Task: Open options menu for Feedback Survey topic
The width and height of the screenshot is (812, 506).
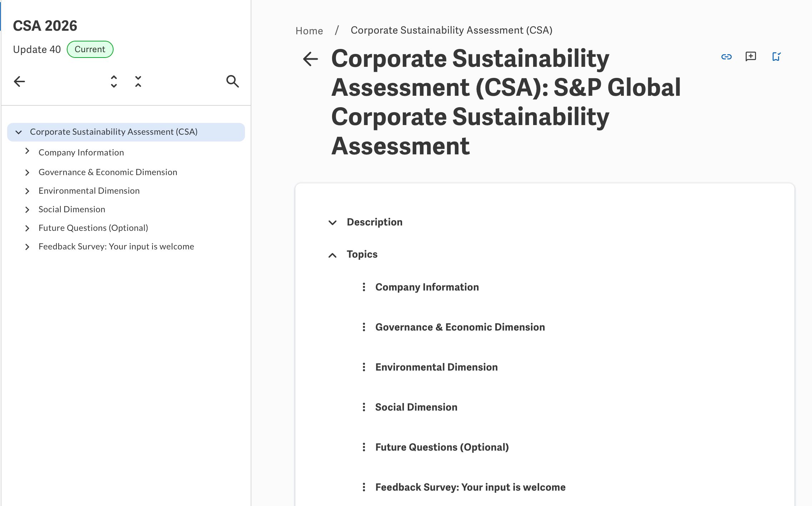Action: click(x=364, y=487)
